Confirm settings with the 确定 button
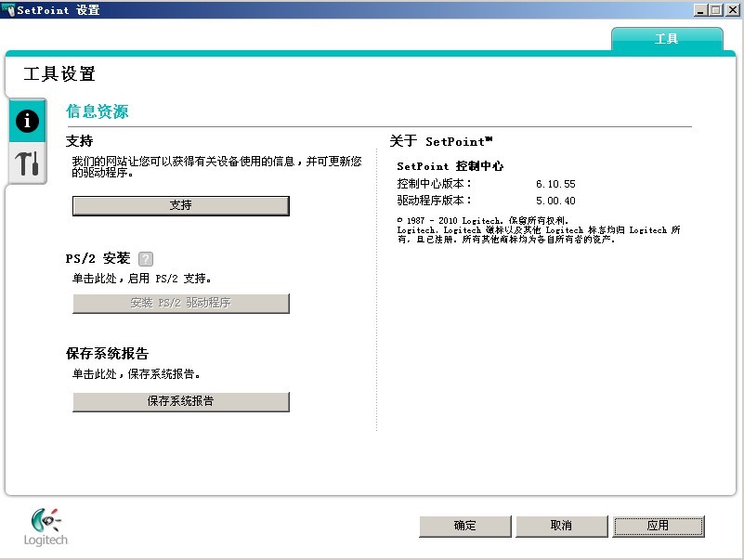744x560 pixels. [464, 526]
